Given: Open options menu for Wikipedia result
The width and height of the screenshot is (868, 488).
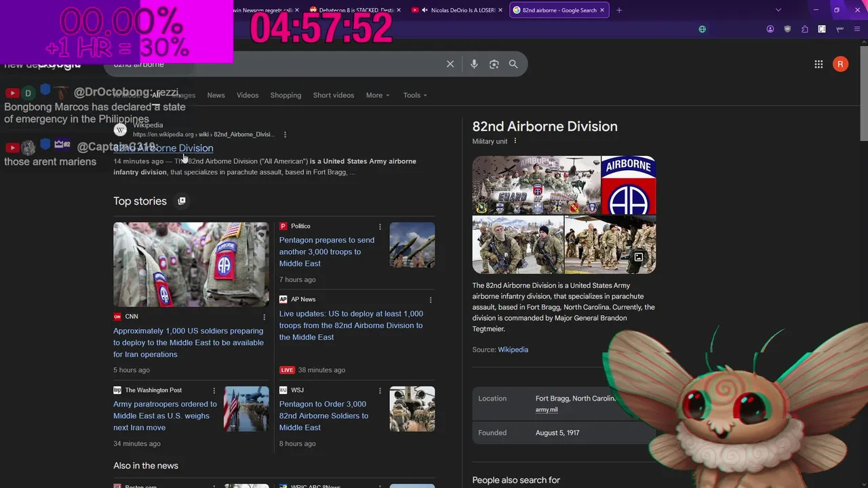Looking at the screenshot, I should (285, 134).
